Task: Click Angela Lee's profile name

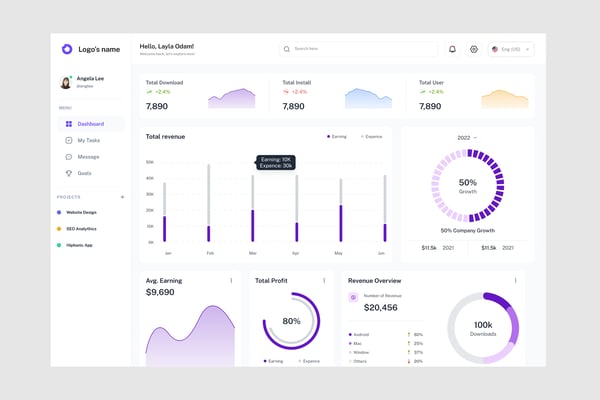Action: click(90, 78)
